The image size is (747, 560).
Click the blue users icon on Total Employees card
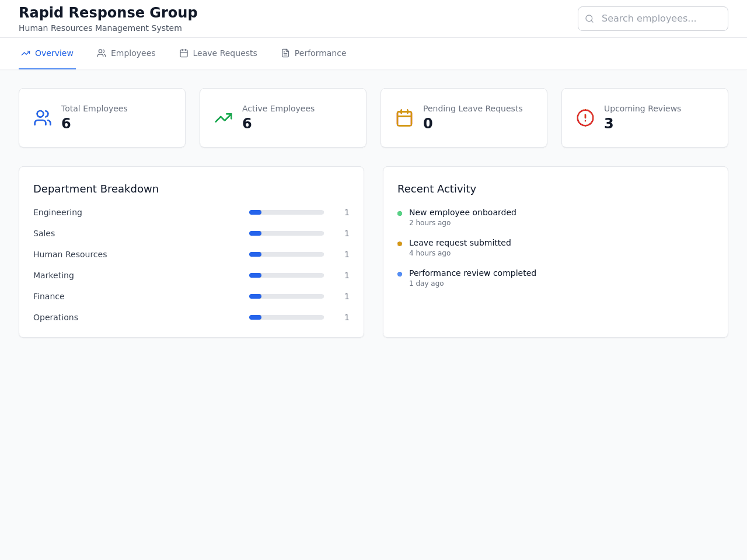click(x=43, y=118)
